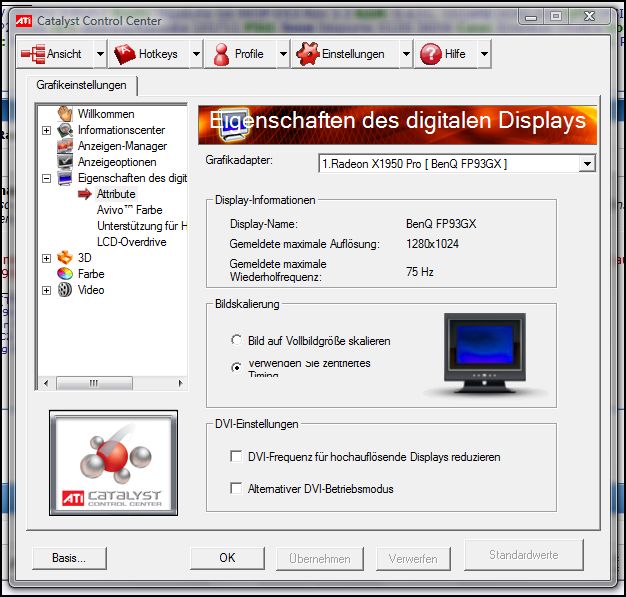
Task: Click the red Hotkeys icon
Action: pyautogui.click(x=125, y=54)
